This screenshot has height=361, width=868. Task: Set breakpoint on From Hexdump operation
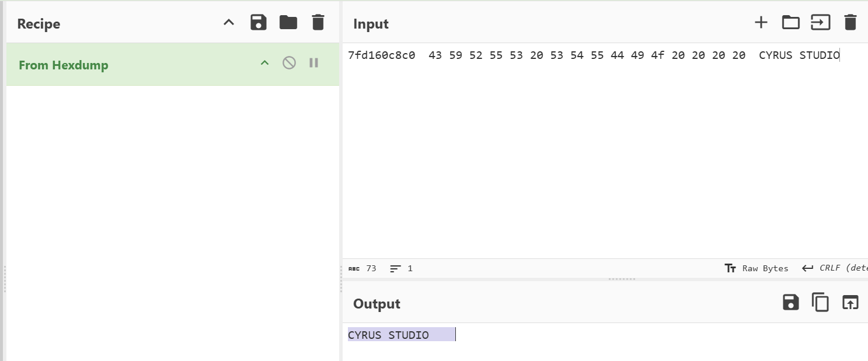click(x=313, y=63)
